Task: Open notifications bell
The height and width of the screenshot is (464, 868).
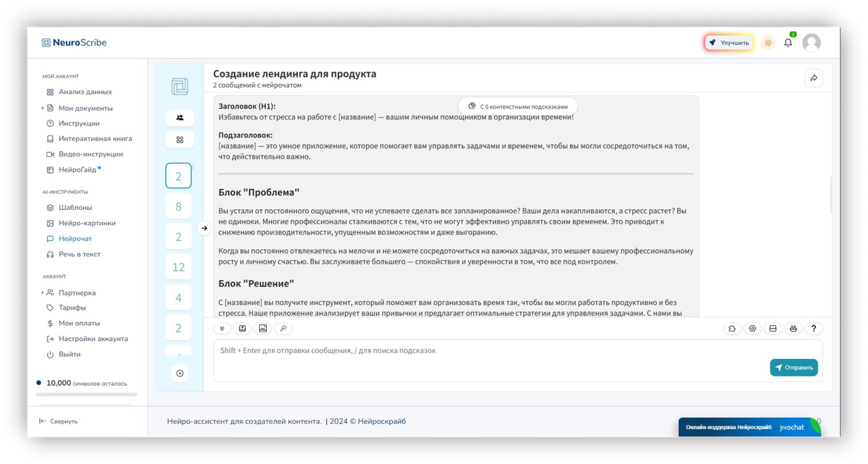Action: 788,43
